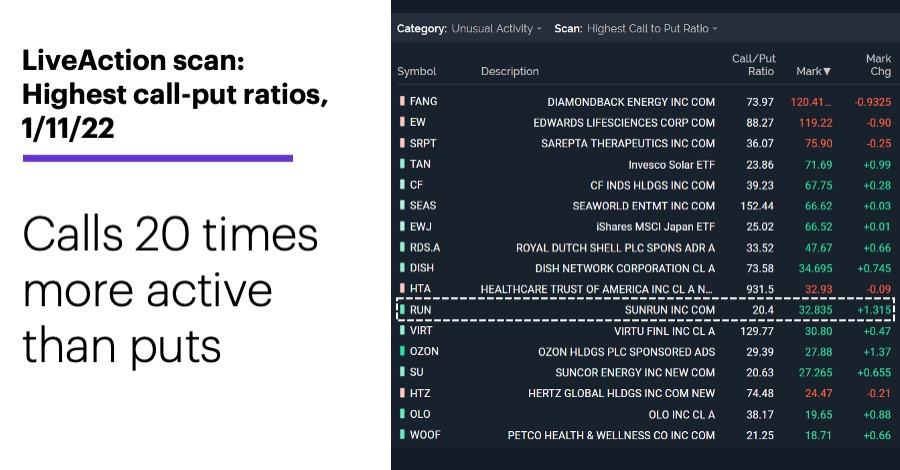Click the green marker beside VIRT
The height and width of the screenshot is (470, 900).
402,331
